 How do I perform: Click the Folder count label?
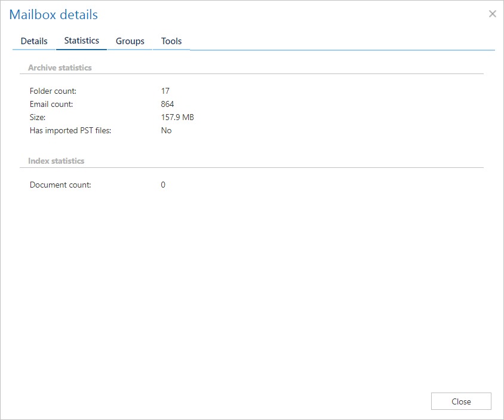(53, 91)
